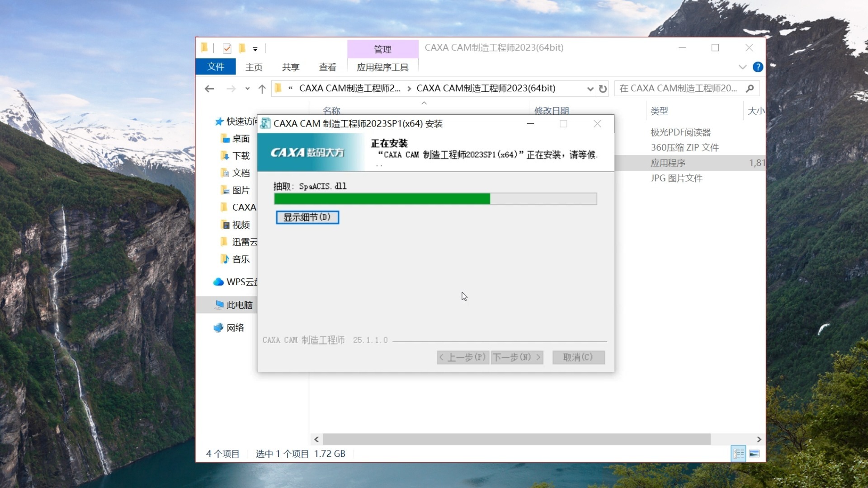868x488 pixels.
Task: Switch to the 主页 ribbon tab
Action: 254,67
